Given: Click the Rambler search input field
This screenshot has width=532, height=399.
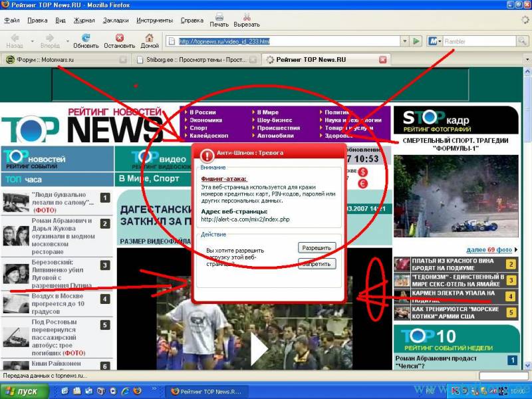Looking at the screenshot, I should (x=479, y=41).
